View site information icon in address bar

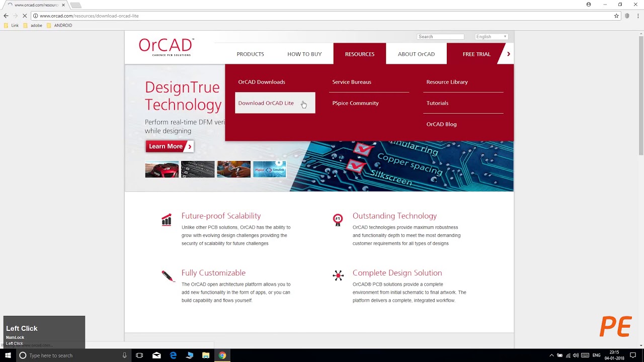35,16
